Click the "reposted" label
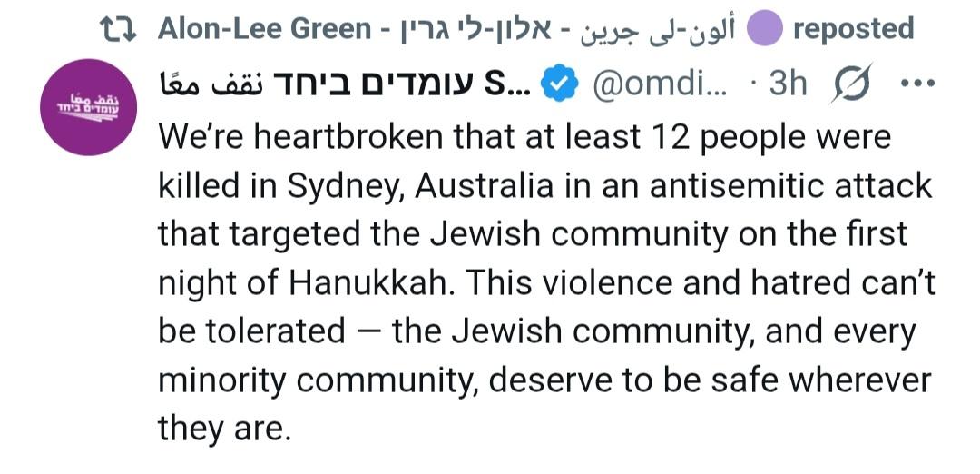This screenshot has width=980, height=474. [x=852, y=29]
